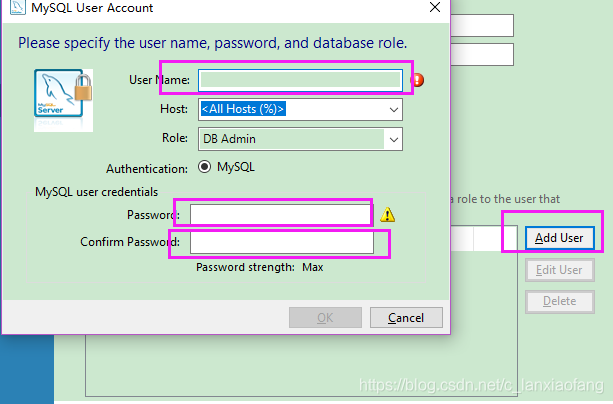Click the window icon in the title bar

pyautogui.click(x=9, y=8)
